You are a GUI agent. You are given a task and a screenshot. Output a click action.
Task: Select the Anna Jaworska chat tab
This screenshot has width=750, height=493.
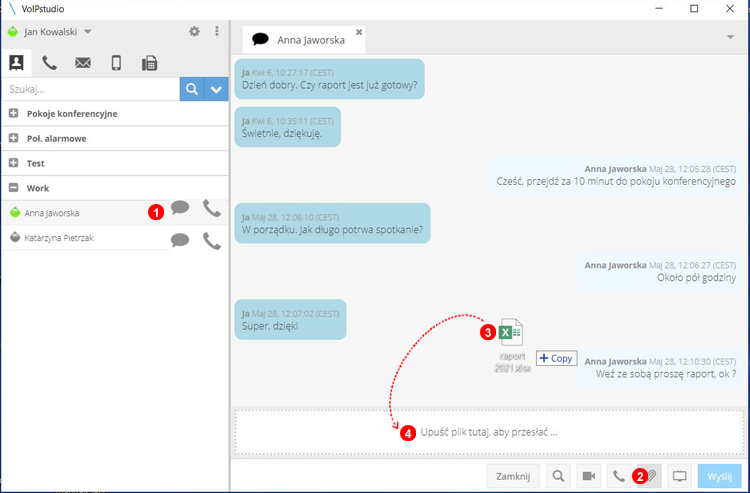(x=303, y=40)
